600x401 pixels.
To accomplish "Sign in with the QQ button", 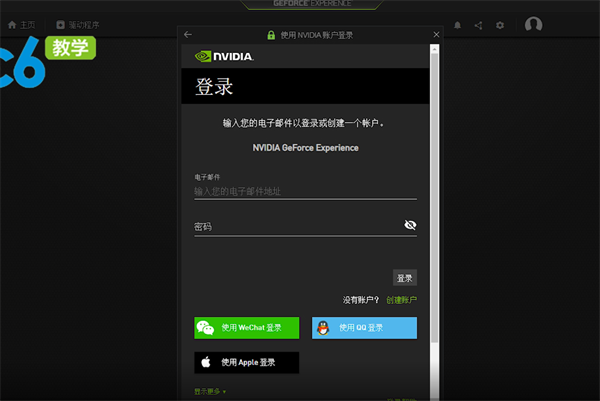I will pyautogui.click(x=364, y=328).
